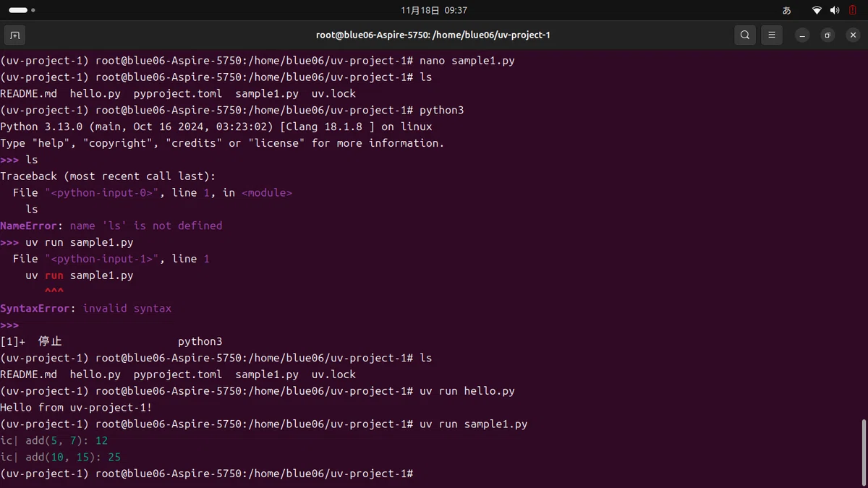Maximize the terminal window
Image resolution: width=868 pixels, height=488 pixels.
[x=827, y=35]
